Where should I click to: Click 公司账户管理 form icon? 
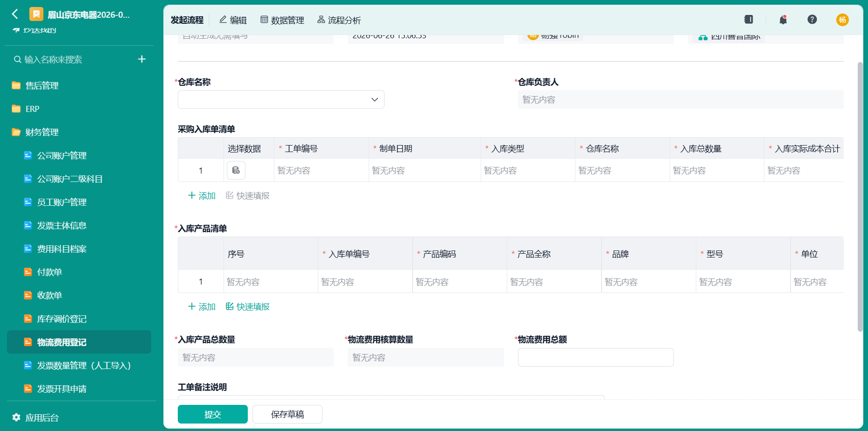coord(28,155)
